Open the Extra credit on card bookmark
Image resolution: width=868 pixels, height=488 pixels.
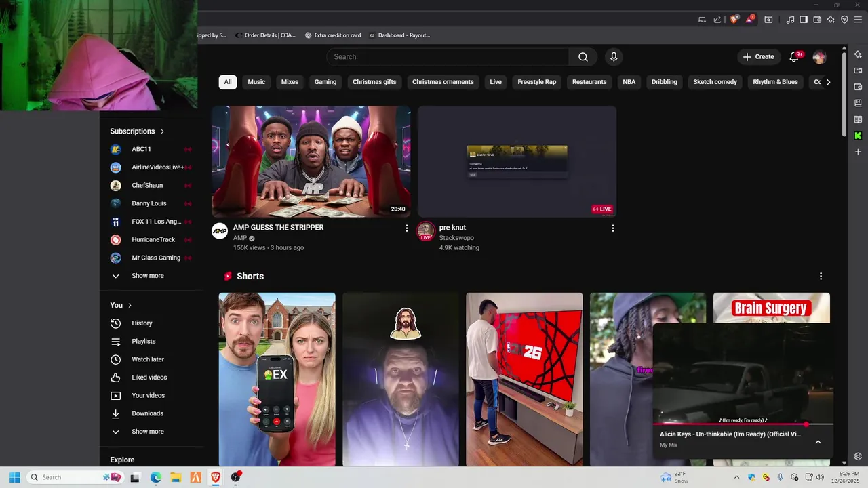coord(333,35)
